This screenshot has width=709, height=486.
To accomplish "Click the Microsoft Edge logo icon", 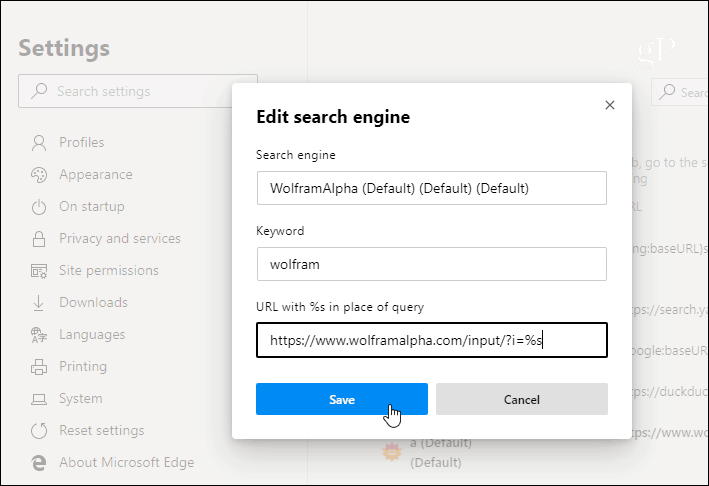I will tap(39, 463).
